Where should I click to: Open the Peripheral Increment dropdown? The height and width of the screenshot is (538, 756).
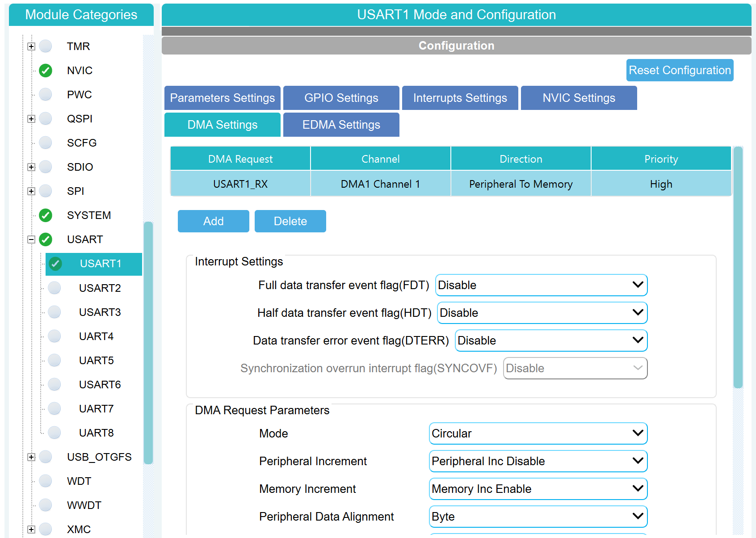point(538,461)
